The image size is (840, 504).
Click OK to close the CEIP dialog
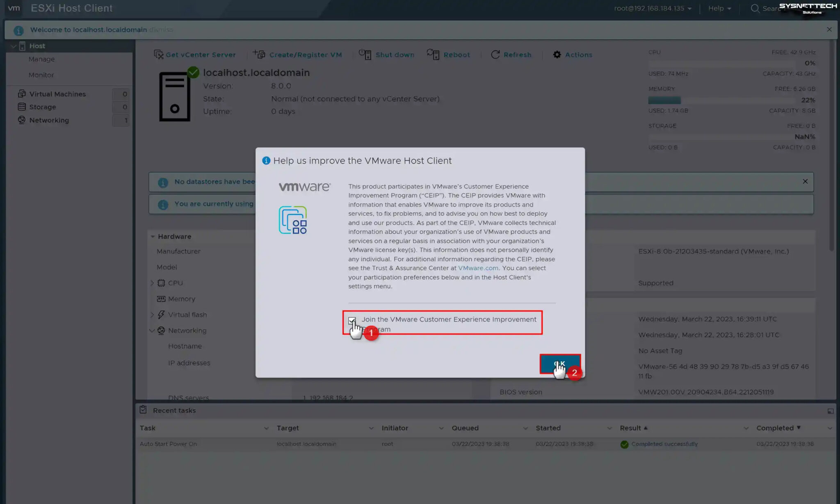point(559,363)
